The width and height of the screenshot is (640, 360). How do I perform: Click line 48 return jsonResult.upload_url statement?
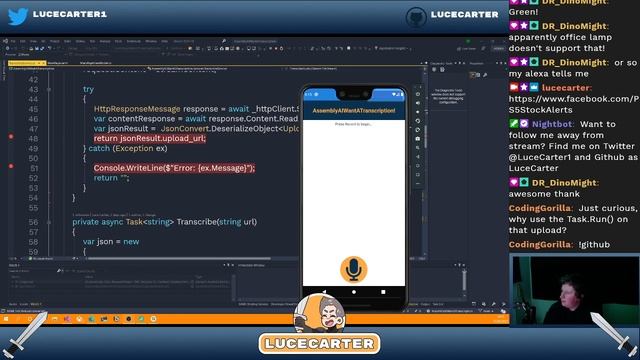click(150, 138)
